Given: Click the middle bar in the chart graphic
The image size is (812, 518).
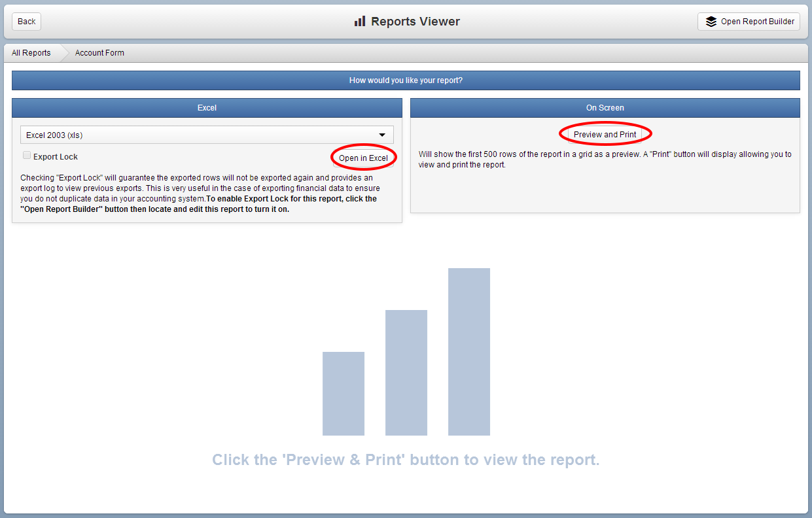Looking at the screenshot, I should (x=406, y=373).
